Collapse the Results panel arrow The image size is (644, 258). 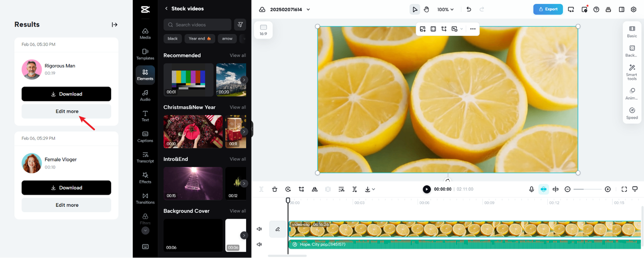(x=114, y=25)
